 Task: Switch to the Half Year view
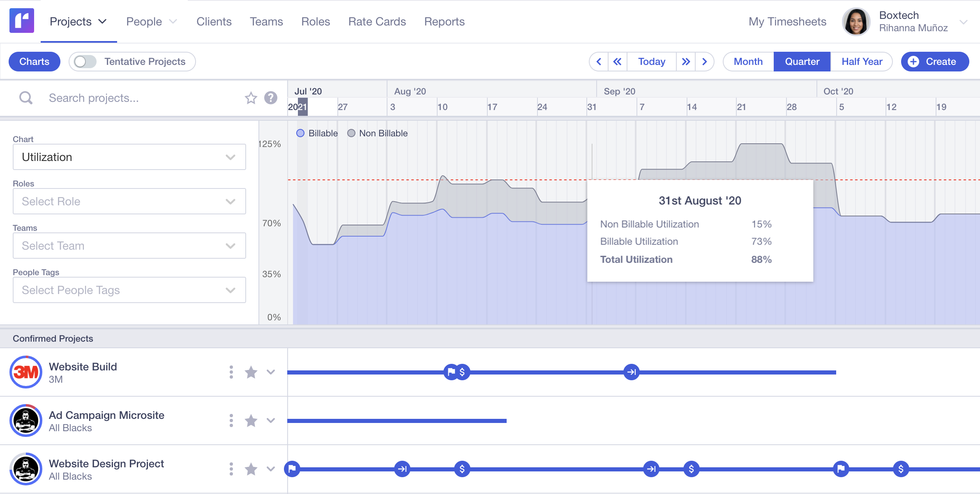pyautogui.click(x=862, y=62)
